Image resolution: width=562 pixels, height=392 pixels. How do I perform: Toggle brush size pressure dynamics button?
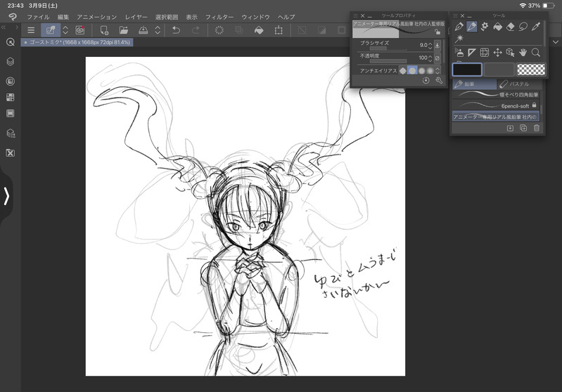click(x=438, y=46)
